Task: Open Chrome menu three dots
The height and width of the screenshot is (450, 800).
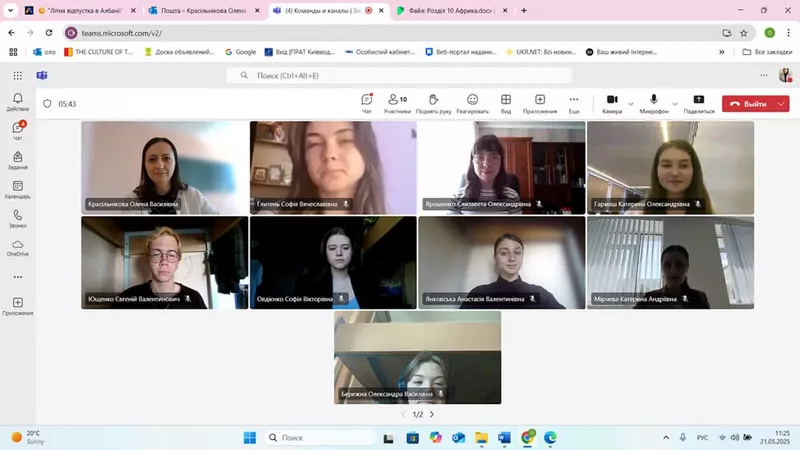Action: [788, 33]
